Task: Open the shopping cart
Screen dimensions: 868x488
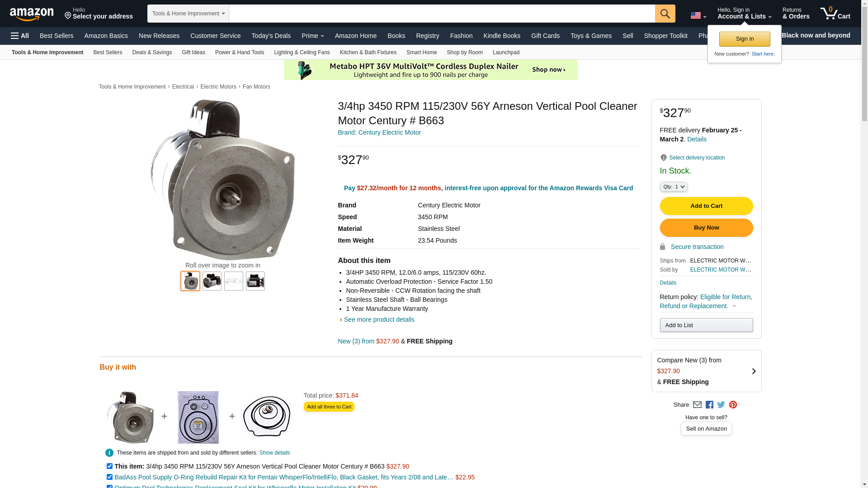Action: coord(835,14)
